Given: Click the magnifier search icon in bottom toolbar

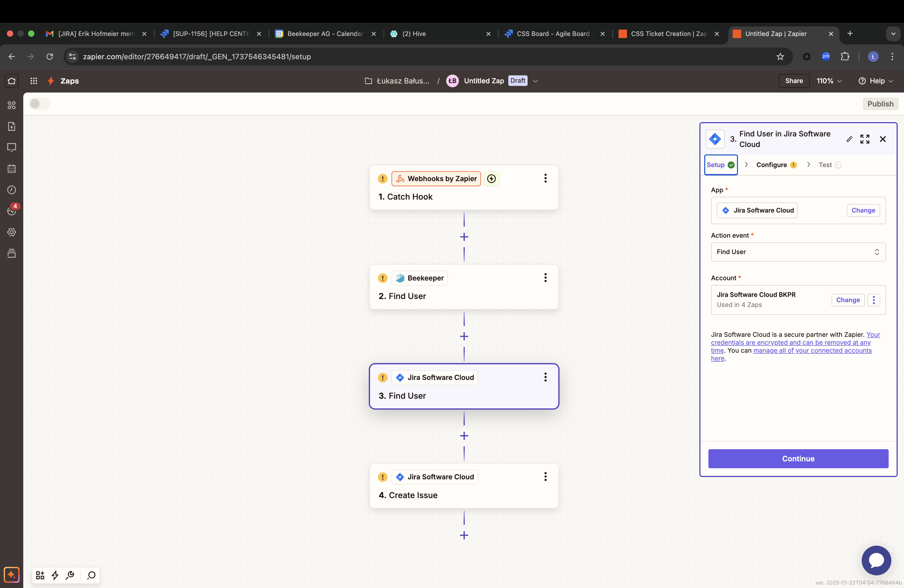Looking at the screenshot, I should coord(91,575).
